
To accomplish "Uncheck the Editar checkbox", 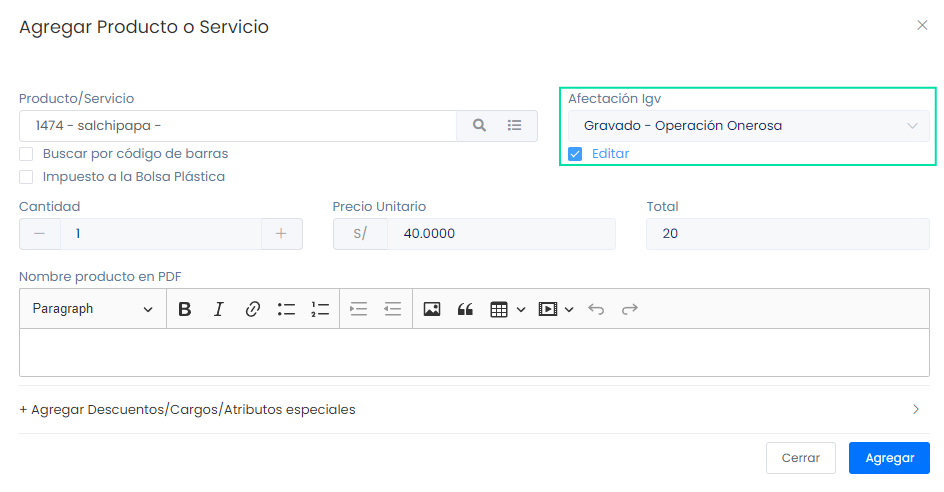I will click(x=575, y=154).
